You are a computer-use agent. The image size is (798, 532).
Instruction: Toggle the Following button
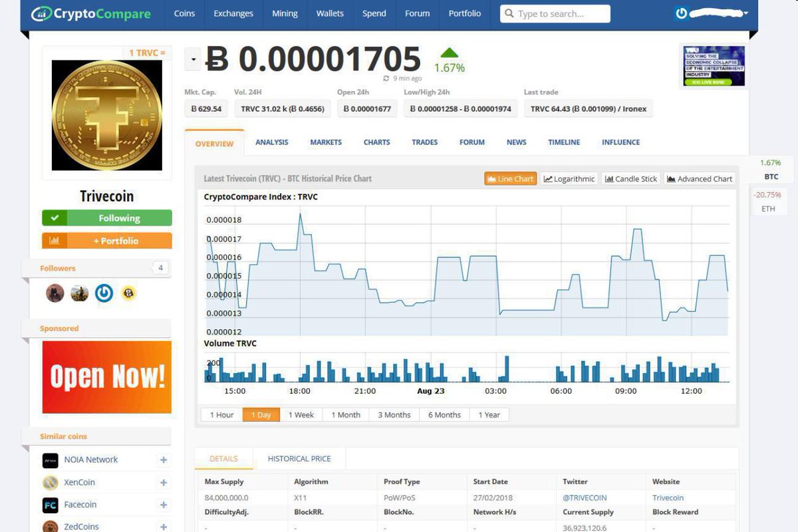(107, 218)
